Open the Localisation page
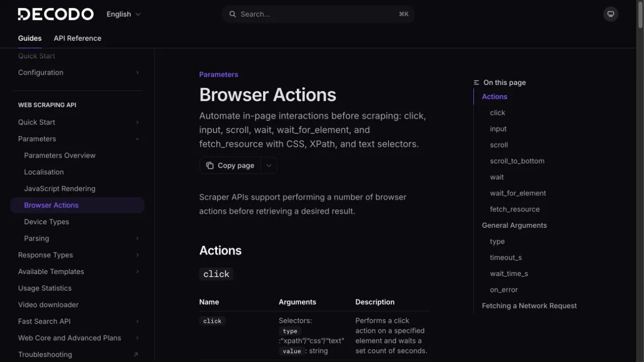The height and width of the screenshot is (362, 644). coord(44,172)
